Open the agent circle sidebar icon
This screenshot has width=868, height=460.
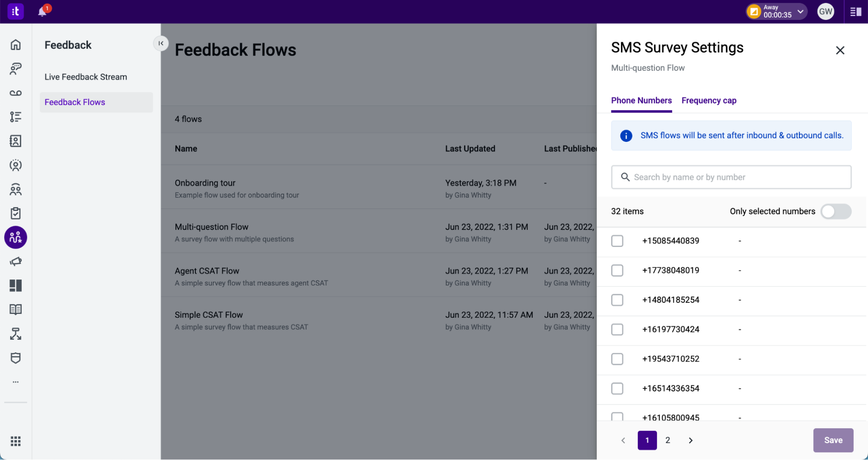16,165
